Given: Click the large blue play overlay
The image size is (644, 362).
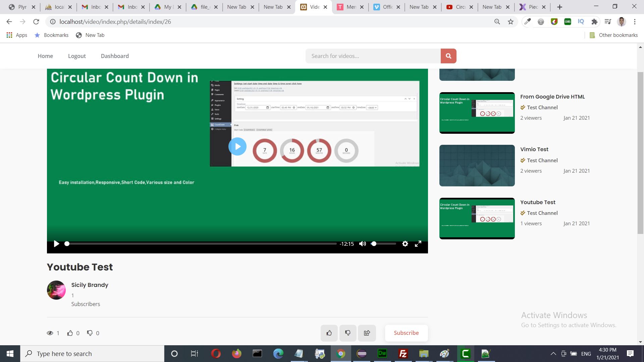Looking at the screenshot, I should point(237,147).
